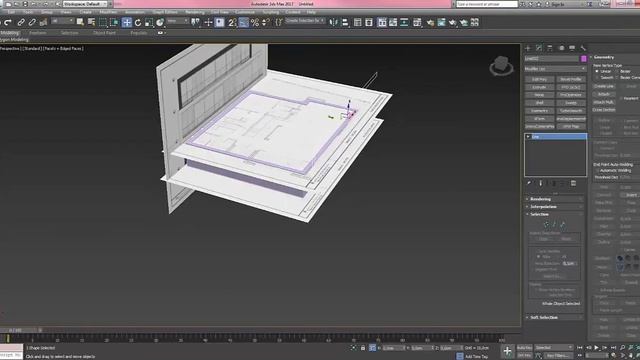The height and width of the screenshot is (360, 640).
Task: Switch to the Object Paint ribbon tab
Action: 104,33
